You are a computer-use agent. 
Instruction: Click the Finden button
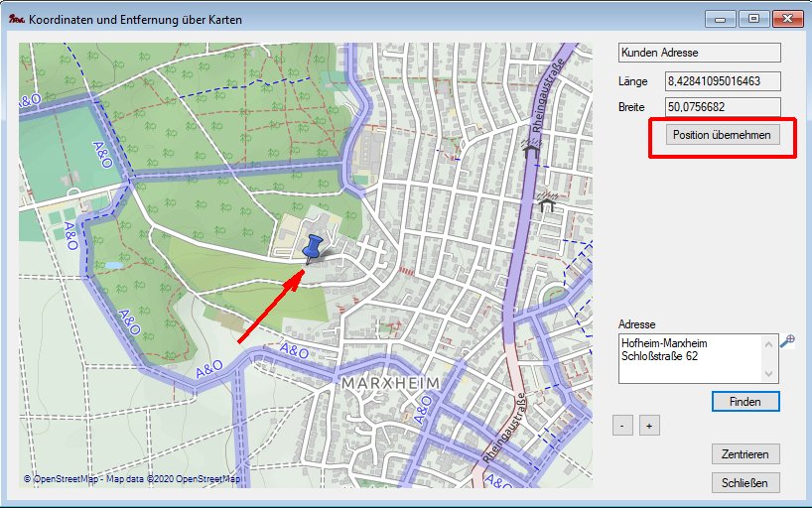tap(744, 402)
